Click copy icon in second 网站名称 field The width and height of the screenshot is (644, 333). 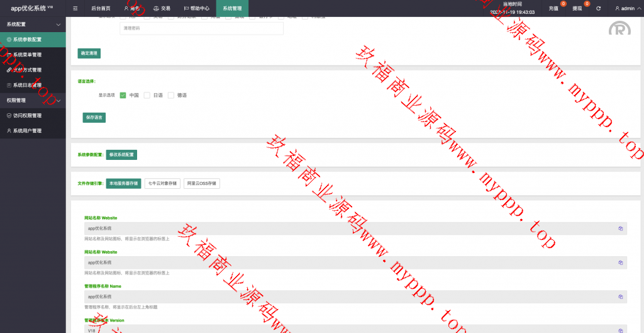(x=620, y=262)
